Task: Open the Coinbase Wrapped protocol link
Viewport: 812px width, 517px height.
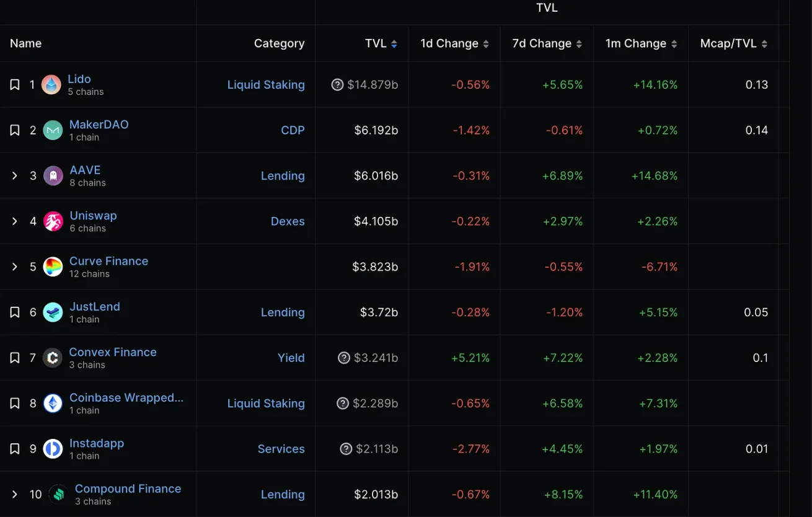Action: (126, 397)
